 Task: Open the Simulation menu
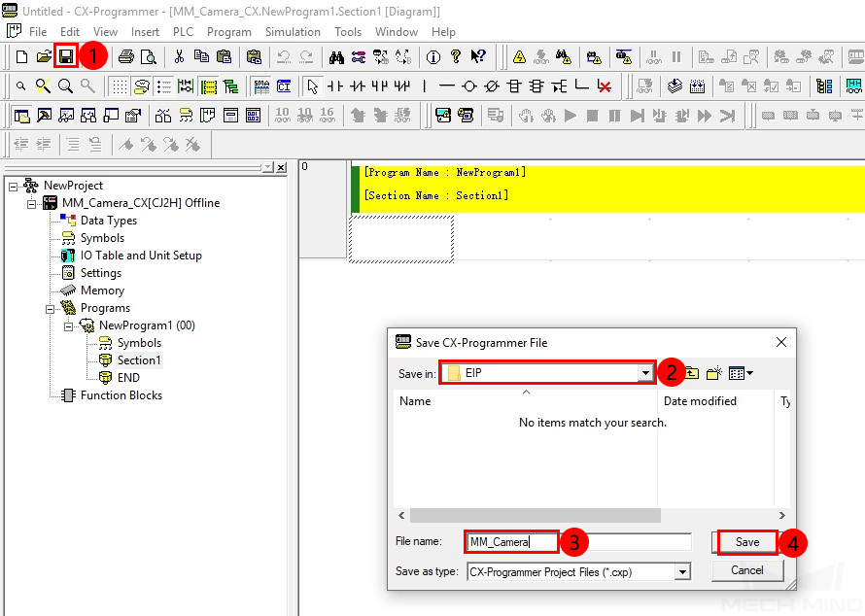click(293, 32)
